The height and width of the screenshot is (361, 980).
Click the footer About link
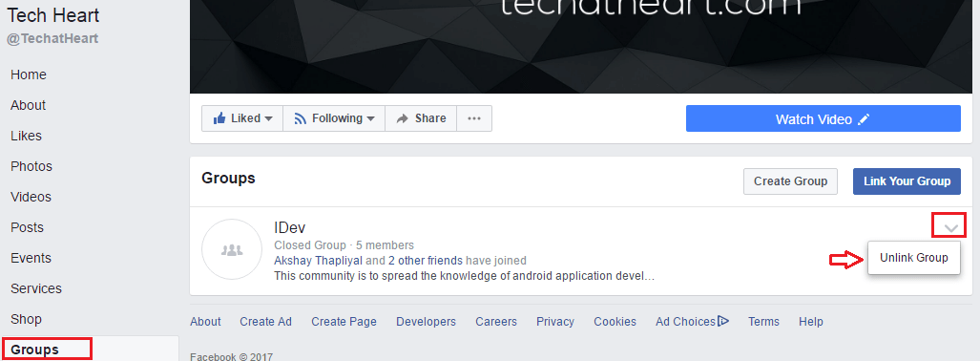(205, 322)
